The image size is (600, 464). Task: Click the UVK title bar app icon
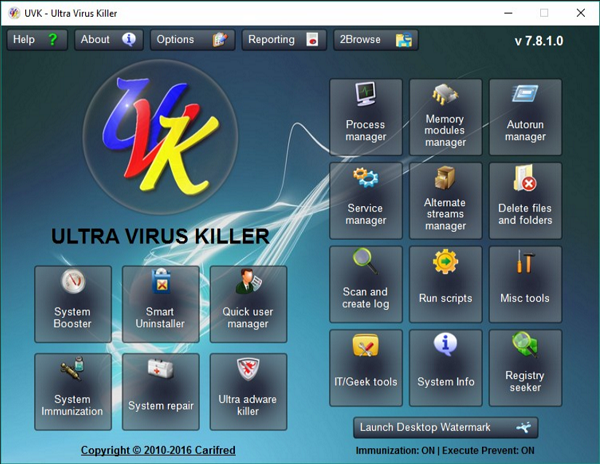tap(14, 13)
